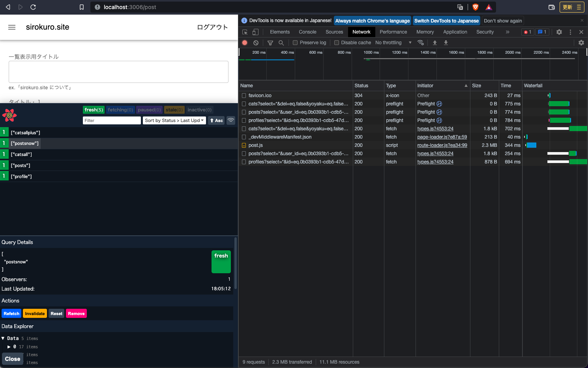Open the hamburger menu on sirokuro.site
This screenshot has height=368, width=588.
click(x=12, y=27)
